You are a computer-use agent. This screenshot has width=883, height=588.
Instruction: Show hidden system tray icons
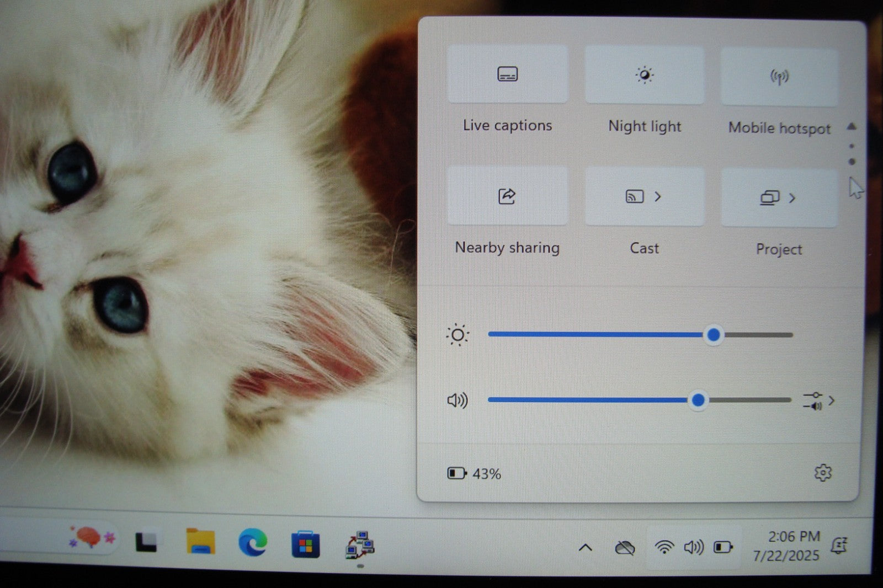click(585, 548)
